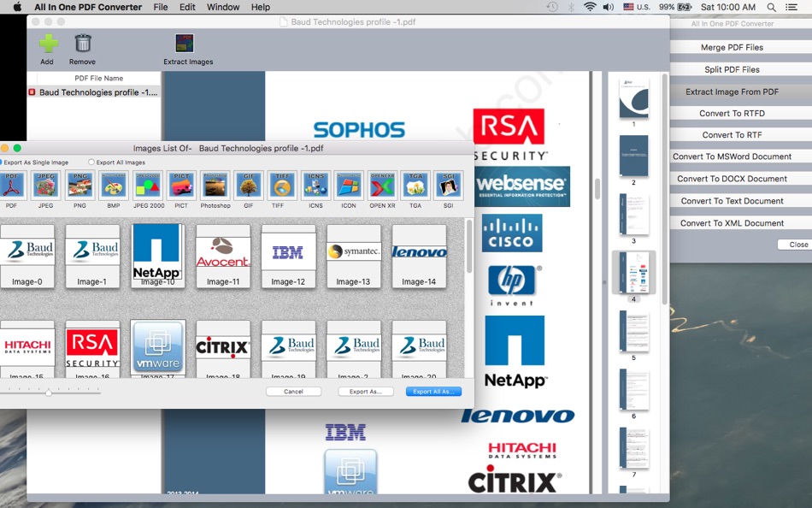Choose the JPEG 2000 format icon

click(148, 186)
